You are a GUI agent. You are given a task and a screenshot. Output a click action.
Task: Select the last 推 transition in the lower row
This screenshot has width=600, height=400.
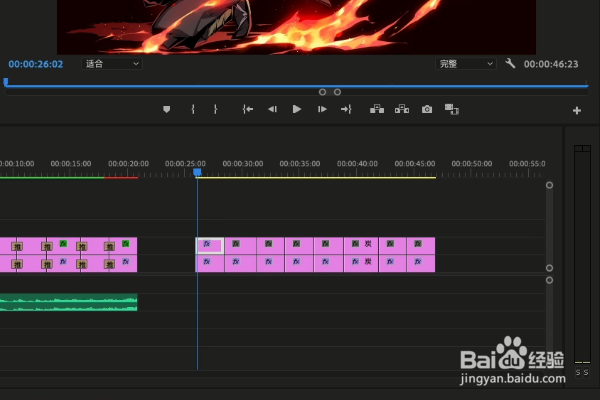tap(110, 264)
